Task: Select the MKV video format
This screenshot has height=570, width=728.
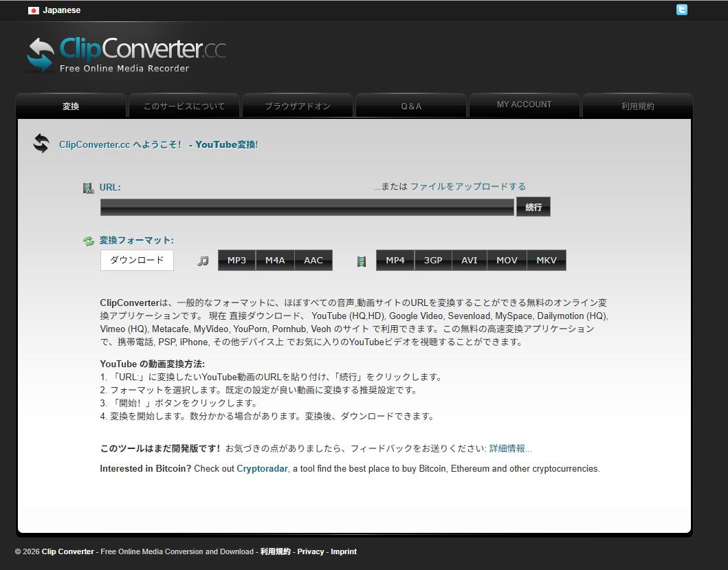Action: pos(547,260)
